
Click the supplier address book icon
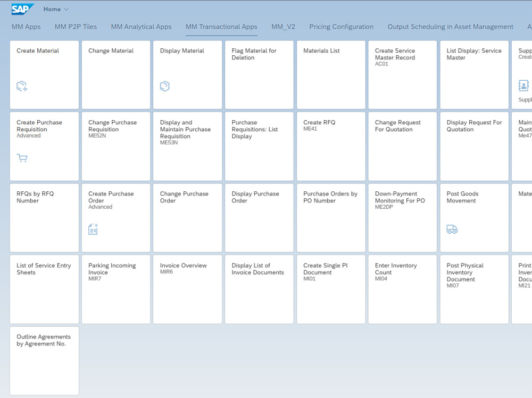pyautogui.click(x=523, y=86)
